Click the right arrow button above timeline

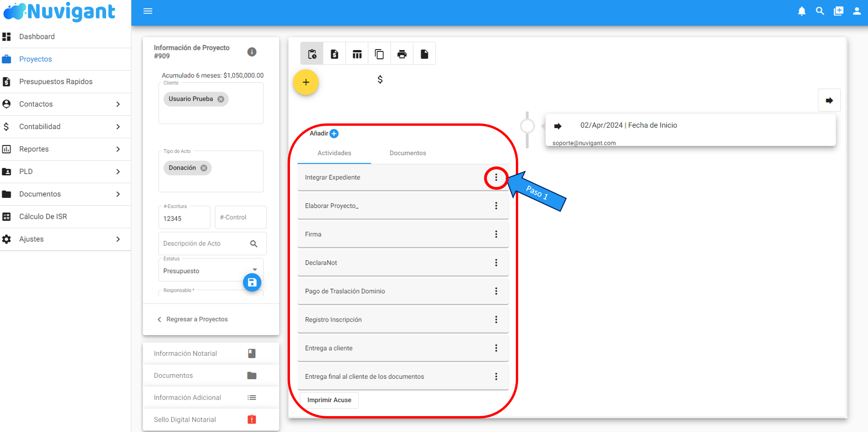point(829,101)
